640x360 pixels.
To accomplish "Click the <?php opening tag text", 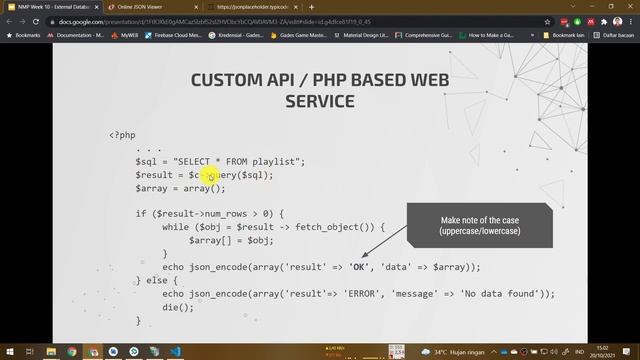I will (122, 135).
